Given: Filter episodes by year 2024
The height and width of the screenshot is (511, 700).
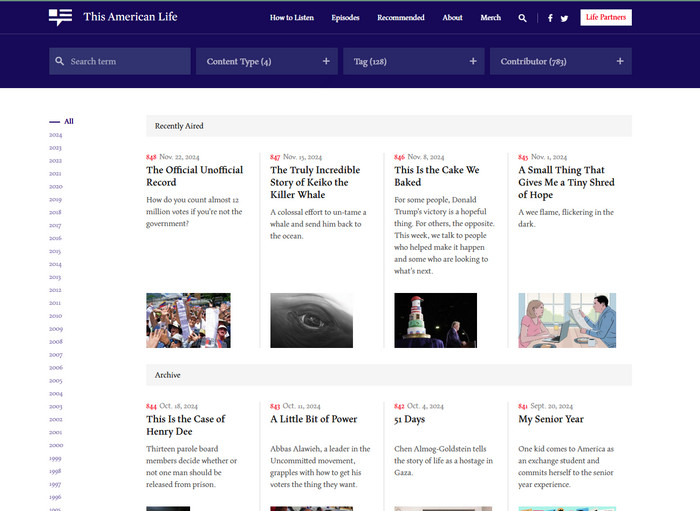Looking at the screenshot, I should tap(55, 135).
